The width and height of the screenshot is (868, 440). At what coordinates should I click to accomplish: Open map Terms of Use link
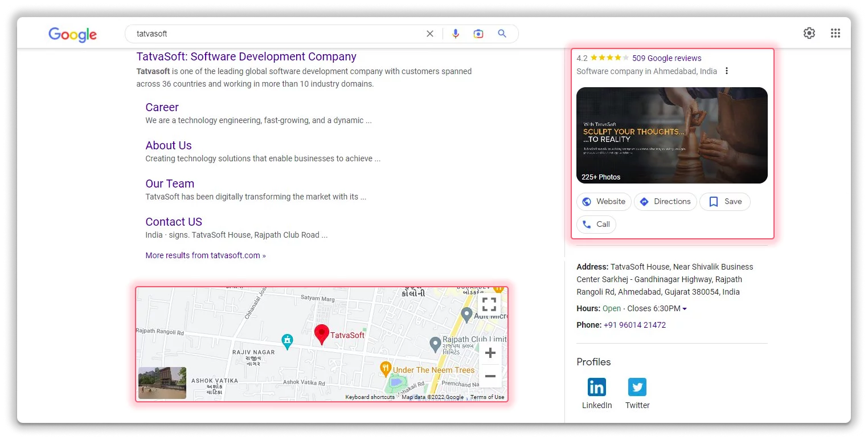click(487, 397)
